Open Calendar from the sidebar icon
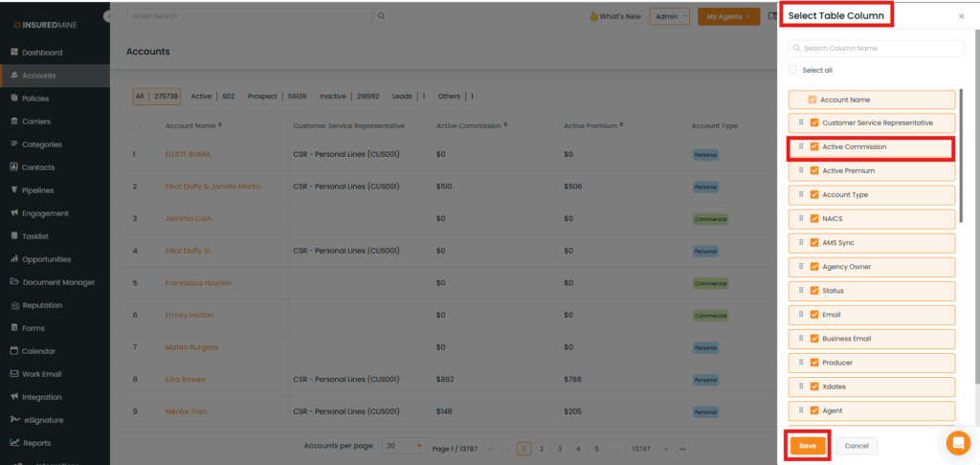This screenshot has width=980, height=465. pos(14,351)
